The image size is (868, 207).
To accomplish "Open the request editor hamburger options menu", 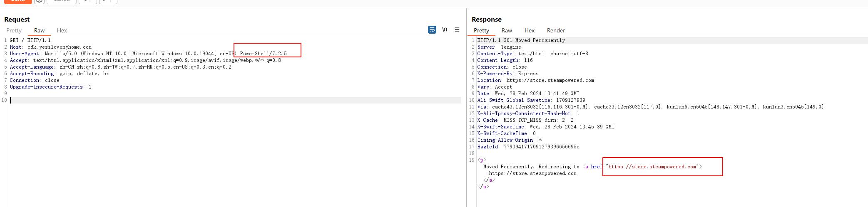I will [457, 30].
